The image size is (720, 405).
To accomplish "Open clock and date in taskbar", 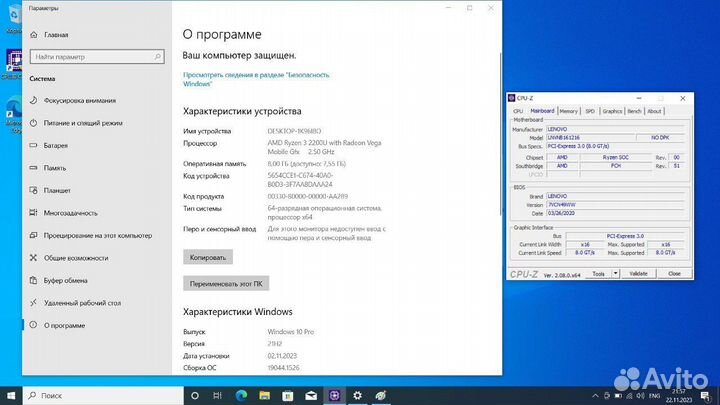I will pos(679,396).
